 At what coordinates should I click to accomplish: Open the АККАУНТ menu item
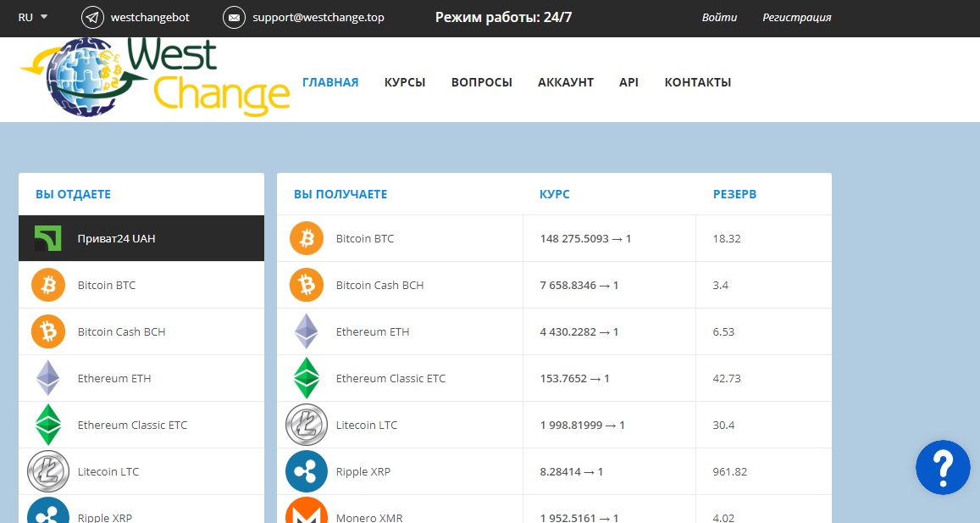coord(566,82)
